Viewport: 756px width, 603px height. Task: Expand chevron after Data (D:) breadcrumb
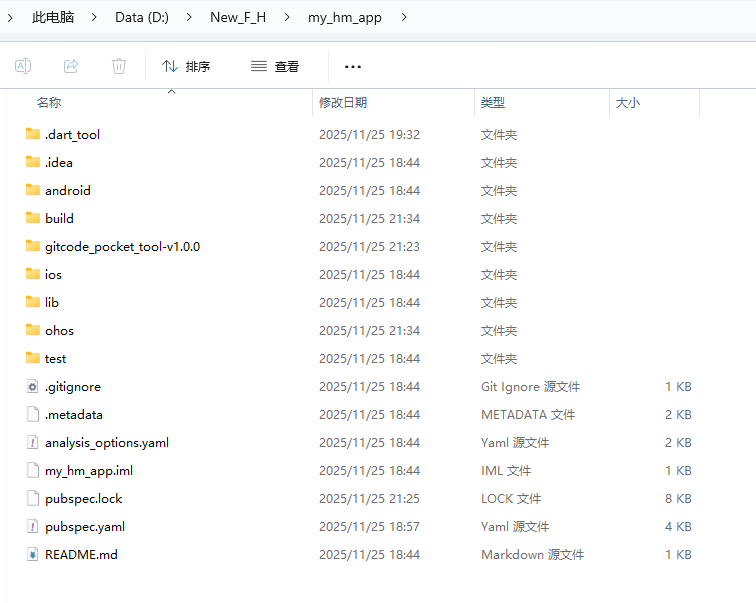click(x=189, y=17)
